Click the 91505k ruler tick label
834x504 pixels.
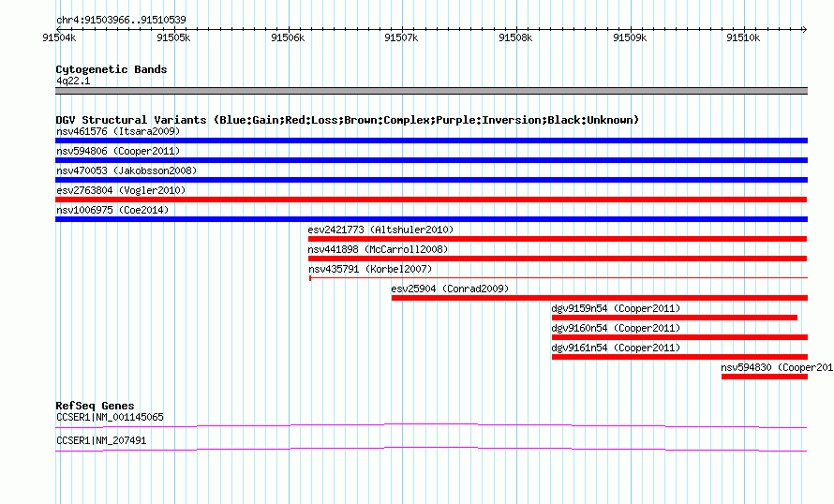point(173,37)
